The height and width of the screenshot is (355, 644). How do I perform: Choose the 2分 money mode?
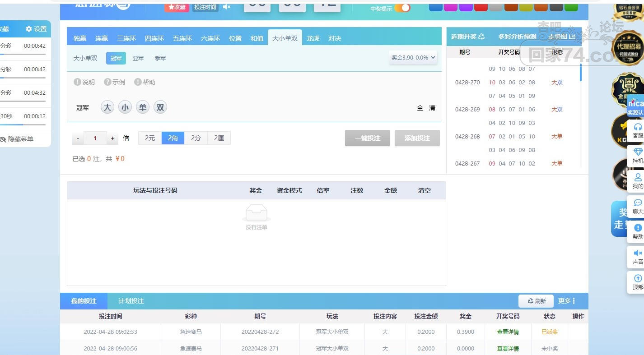point(196,138)
